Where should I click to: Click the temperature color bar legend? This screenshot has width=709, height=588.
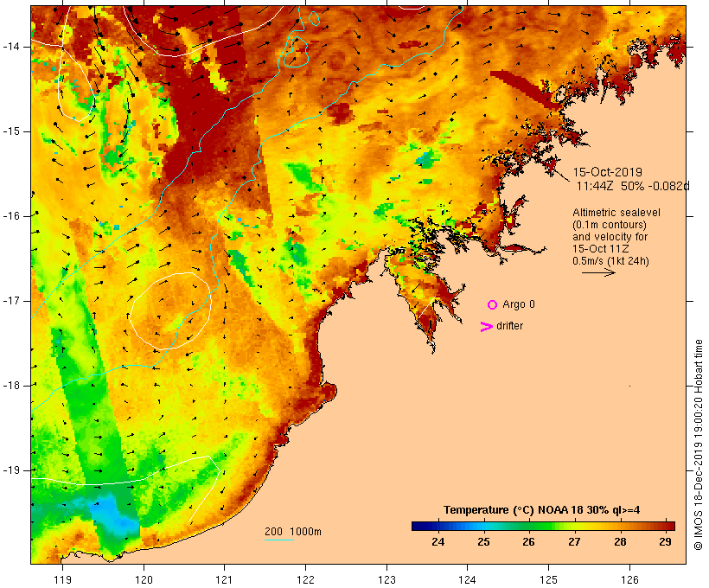coord(543,526)
